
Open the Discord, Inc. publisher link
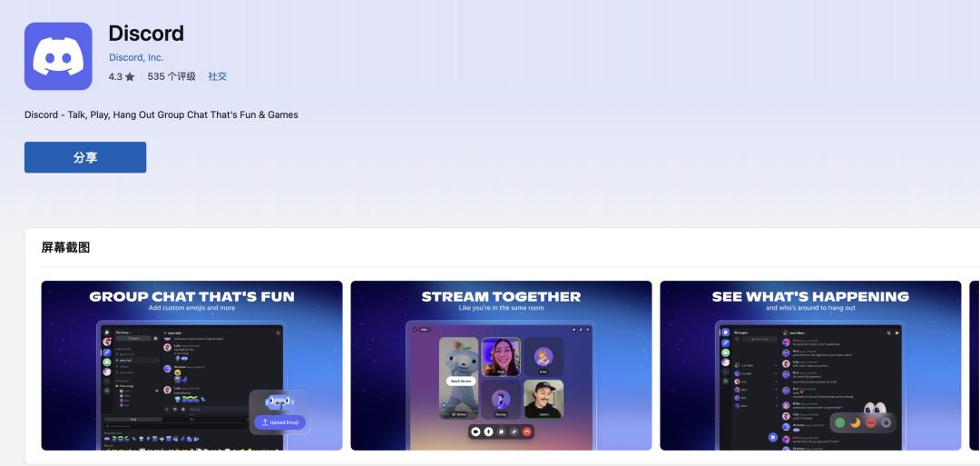136,57
